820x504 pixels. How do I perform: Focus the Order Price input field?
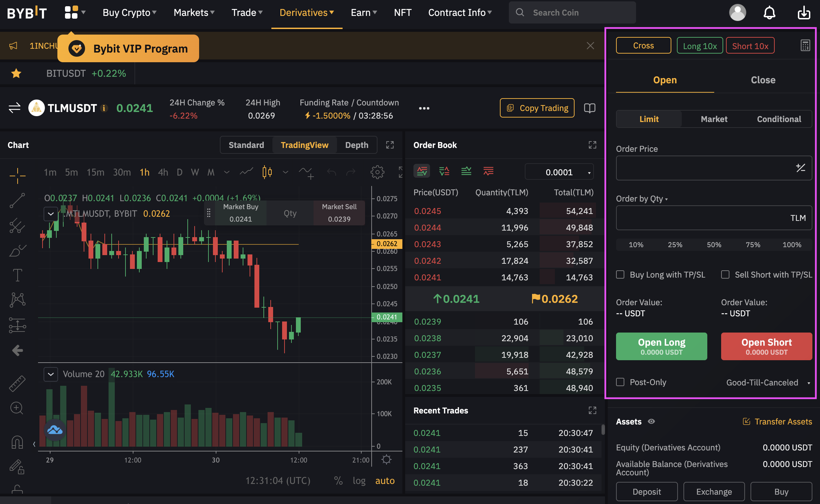(714, 168)
